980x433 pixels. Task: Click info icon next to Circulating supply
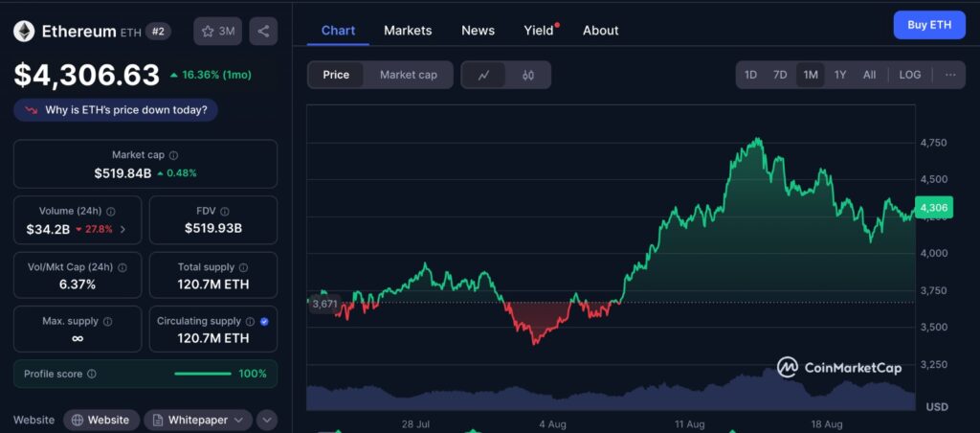(250, 322)
